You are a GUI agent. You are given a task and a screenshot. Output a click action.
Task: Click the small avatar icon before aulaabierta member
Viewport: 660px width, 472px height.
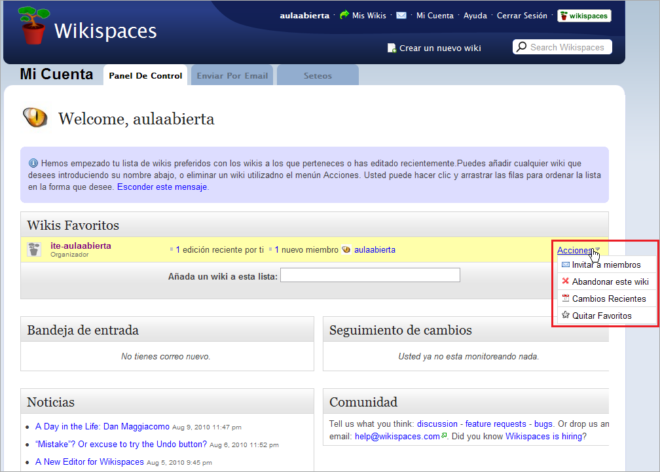click(x=346, y=250)
